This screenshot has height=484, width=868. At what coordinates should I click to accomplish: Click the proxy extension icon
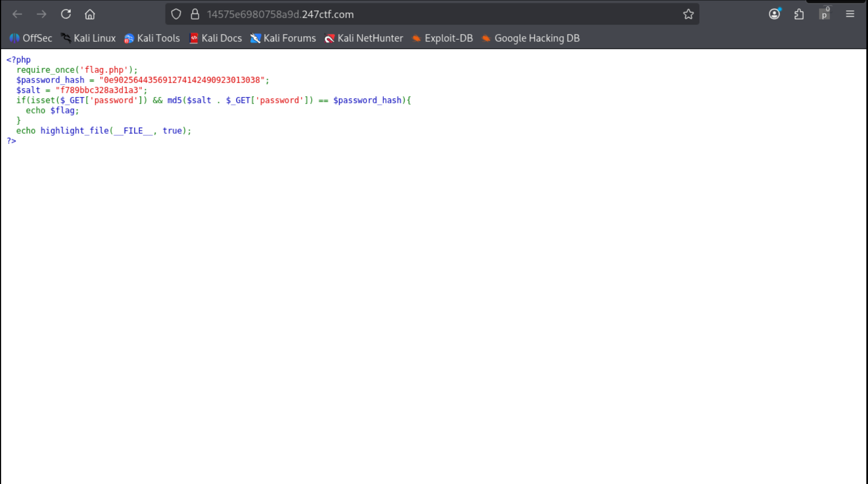tap(824, 14)
